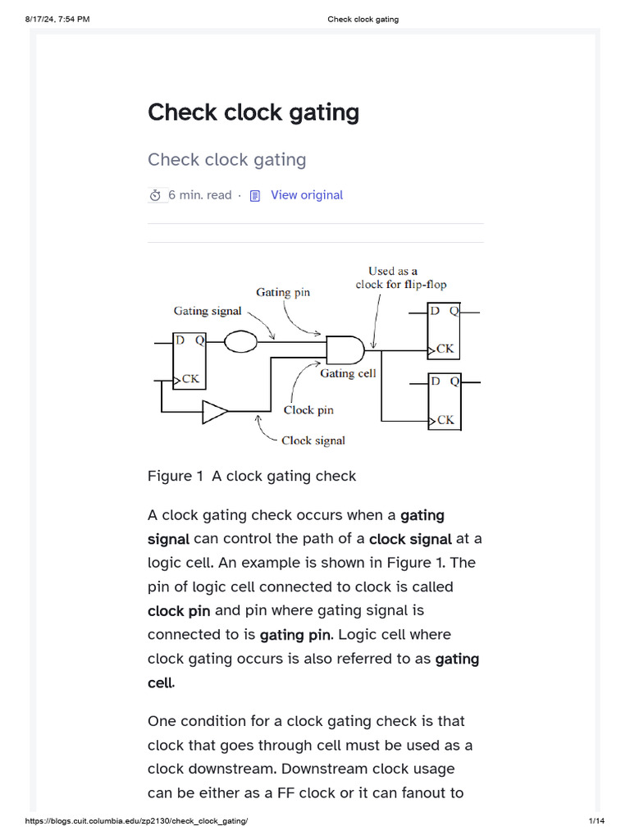Screen dimensions: 630x840
Task: Click the gray Check clock gating subtitle
Action: tap(226, 159)
